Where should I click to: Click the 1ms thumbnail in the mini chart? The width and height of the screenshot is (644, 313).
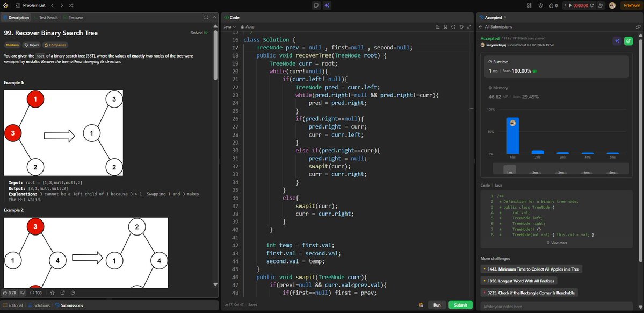(x=510, y=169)
